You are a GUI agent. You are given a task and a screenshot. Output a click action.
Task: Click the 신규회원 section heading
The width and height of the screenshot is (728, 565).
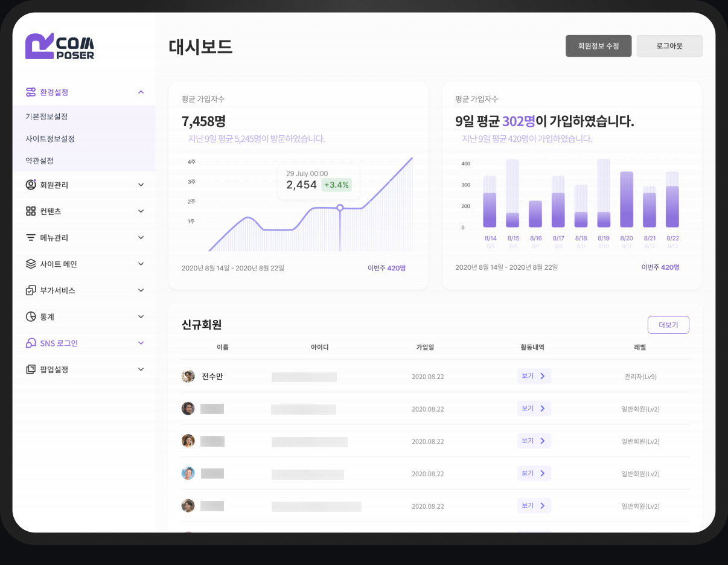tap(202, 325)
